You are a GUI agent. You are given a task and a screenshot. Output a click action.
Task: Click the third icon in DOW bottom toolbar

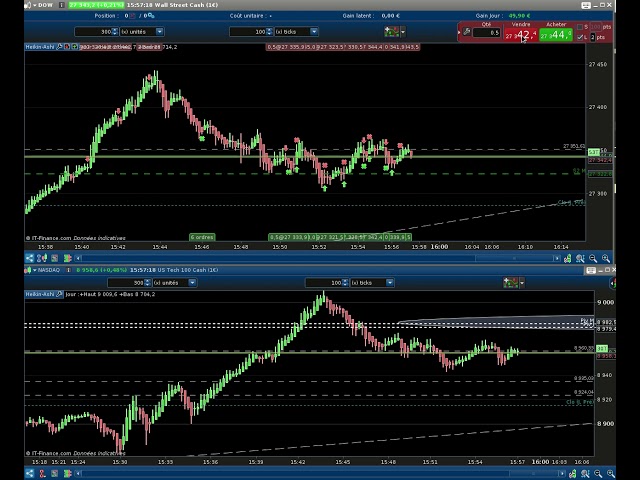pyautogui.click(x=55, y=258)
